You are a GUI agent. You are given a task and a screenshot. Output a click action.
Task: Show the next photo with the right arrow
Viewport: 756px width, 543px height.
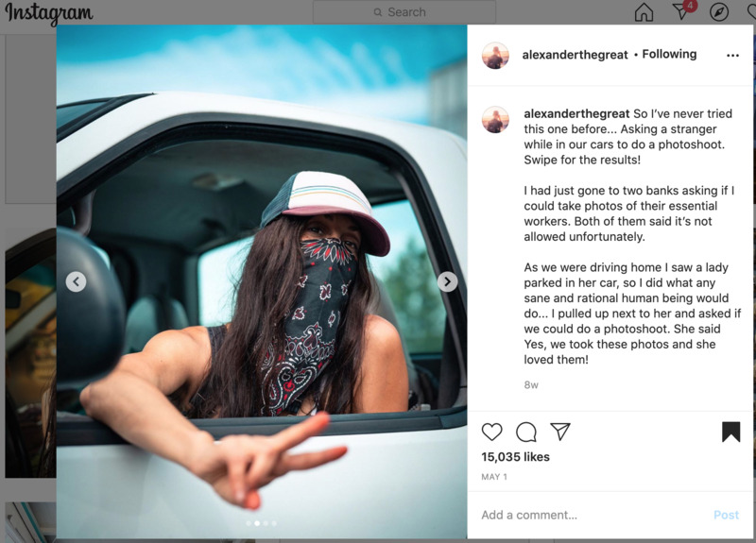[x=447, y=281]
